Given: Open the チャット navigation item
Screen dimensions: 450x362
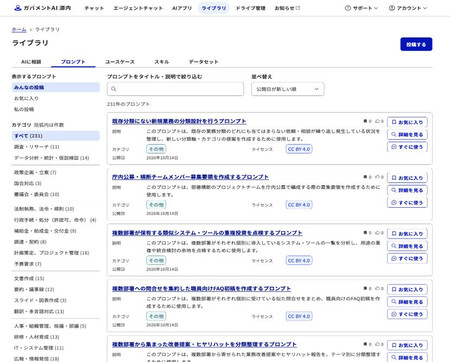Looking at the screenshot, I should click(94, 8).
